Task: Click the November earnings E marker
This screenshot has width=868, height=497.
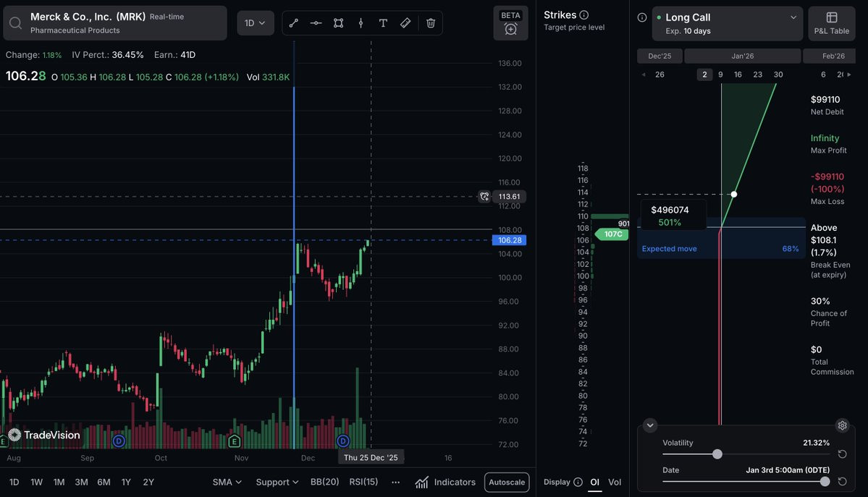Action: pyautogui.click(x=234, y=441)
